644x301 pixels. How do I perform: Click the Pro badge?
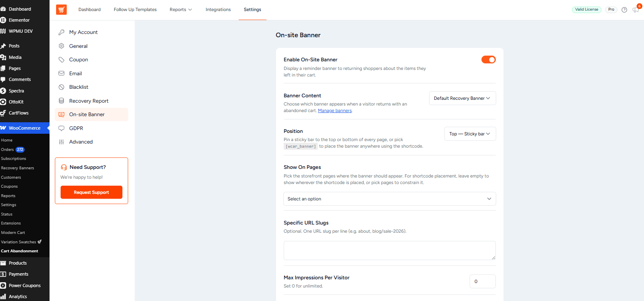611,9
